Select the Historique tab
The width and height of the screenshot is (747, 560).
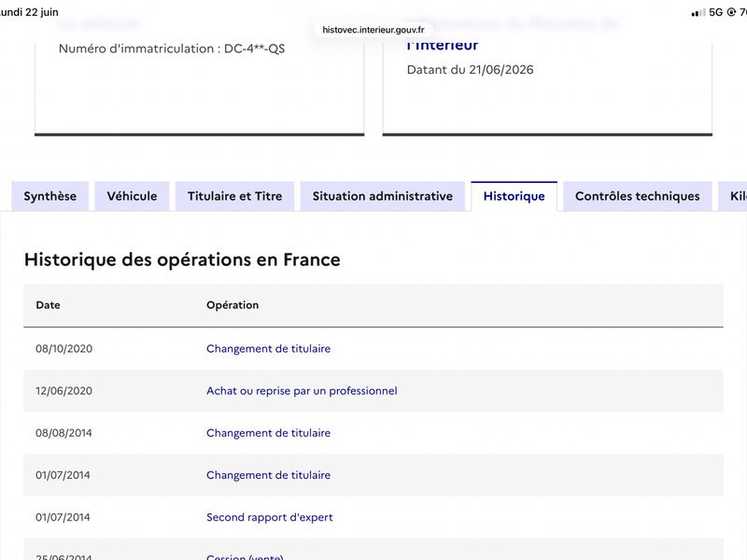(514, 196)
